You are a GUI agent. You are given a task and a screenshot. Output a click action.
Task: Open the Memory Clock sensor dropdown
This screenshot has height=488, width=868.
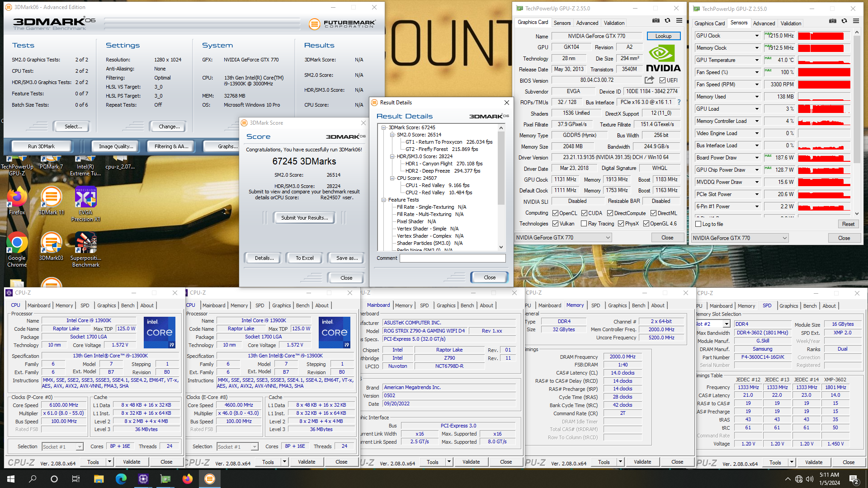coord(757,48)
